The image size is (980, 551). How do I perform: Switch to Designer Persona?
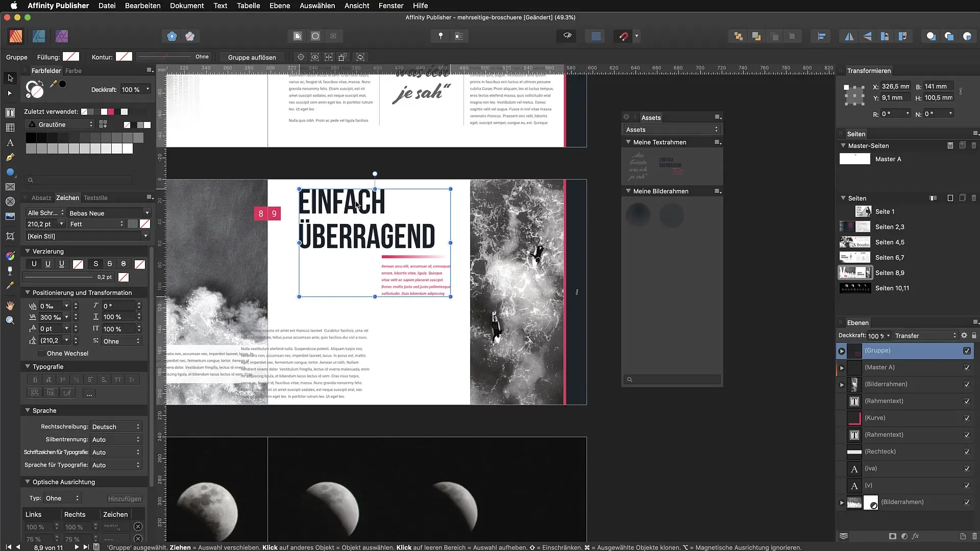(39, 36)
